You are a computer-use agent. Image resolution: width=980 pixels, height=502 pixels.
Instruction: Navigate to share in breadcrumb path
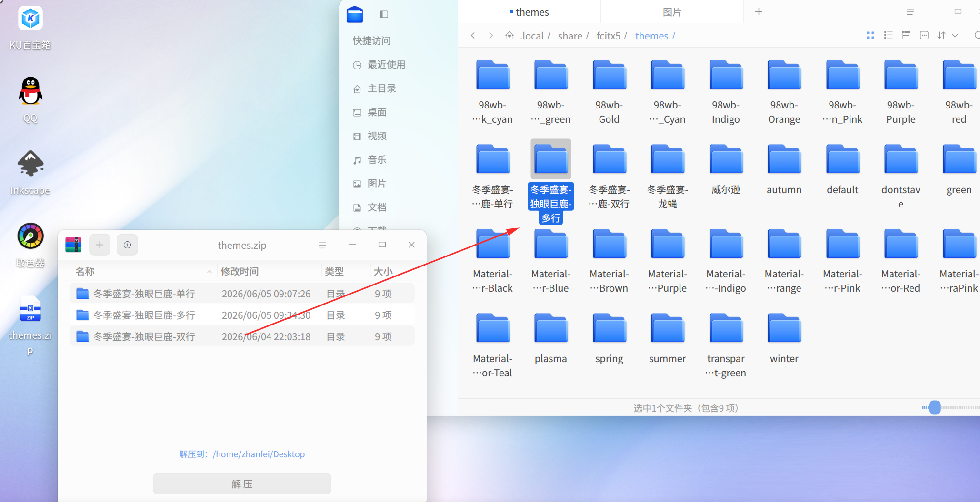570,36
